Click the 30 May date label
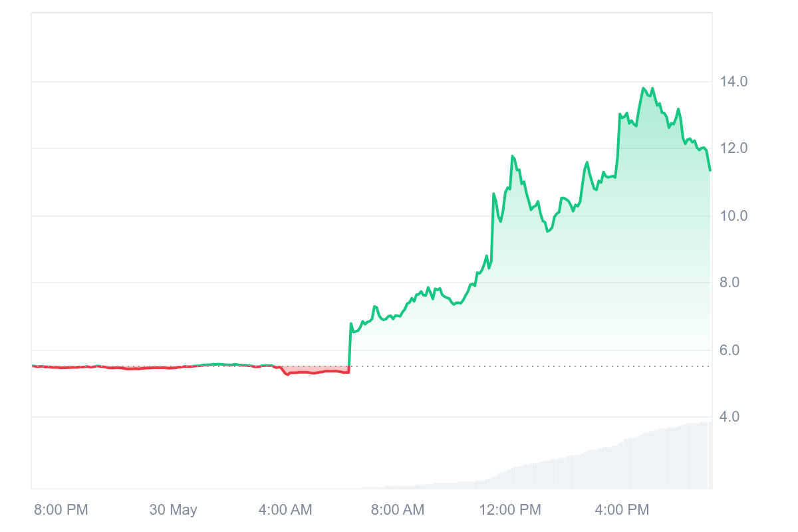Screen dimensions: 798x532 (x=173, y=510)
